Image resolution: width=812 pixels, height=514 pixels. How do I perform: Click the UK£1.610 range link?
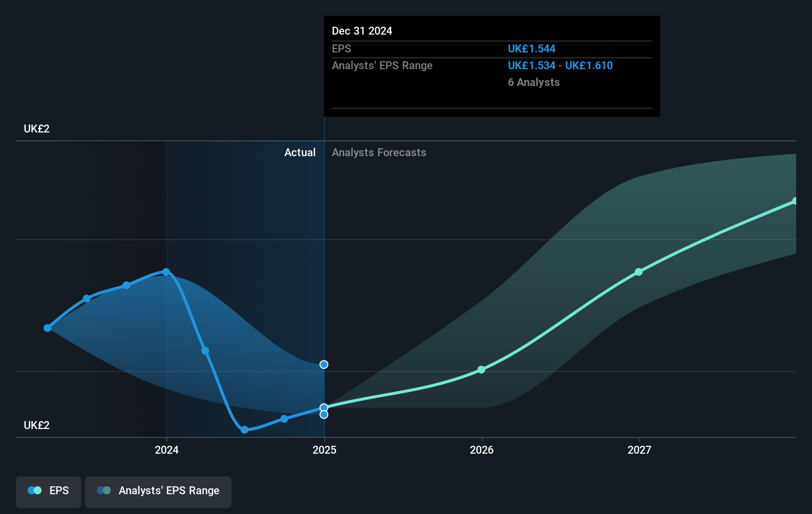click(x=589, y=65)
